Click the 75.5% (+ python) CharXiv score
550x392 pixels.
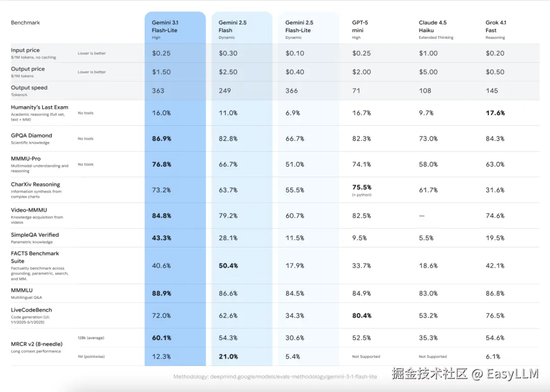pos(362,187)
